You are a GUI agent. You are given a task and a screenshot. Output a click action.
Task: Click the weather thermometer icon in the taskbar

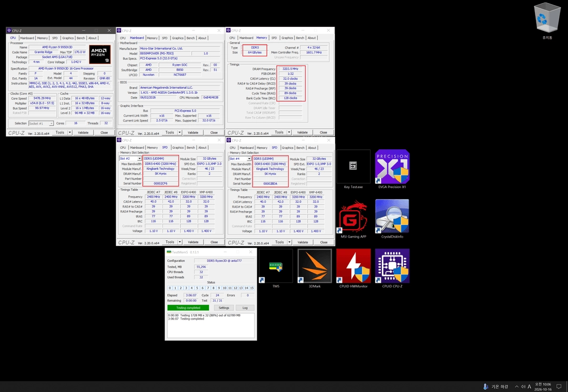click(x=485, y=387)
